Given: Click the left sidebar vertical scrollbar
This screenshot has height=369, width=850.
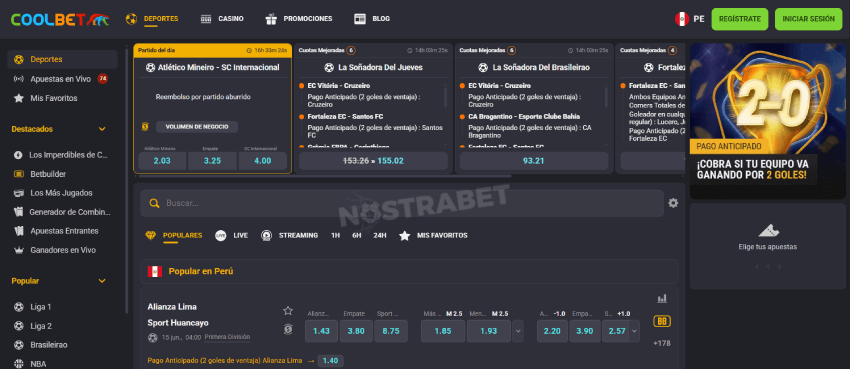Looking at the screenshot, I should [126, 182].
